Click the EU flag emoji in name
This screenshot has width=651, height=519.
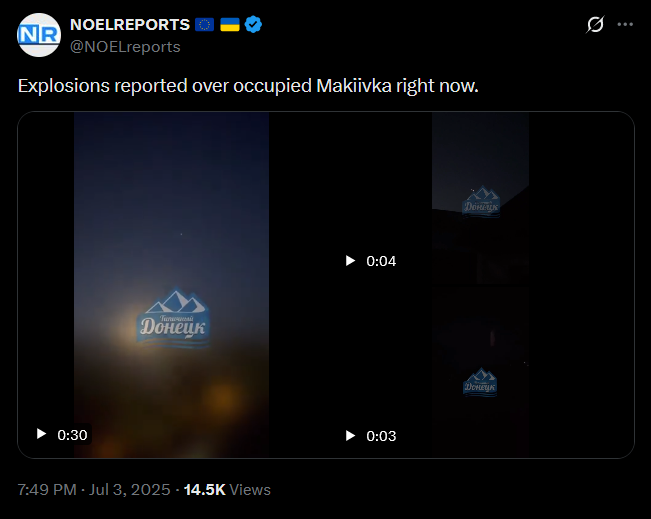coord(204,24)
